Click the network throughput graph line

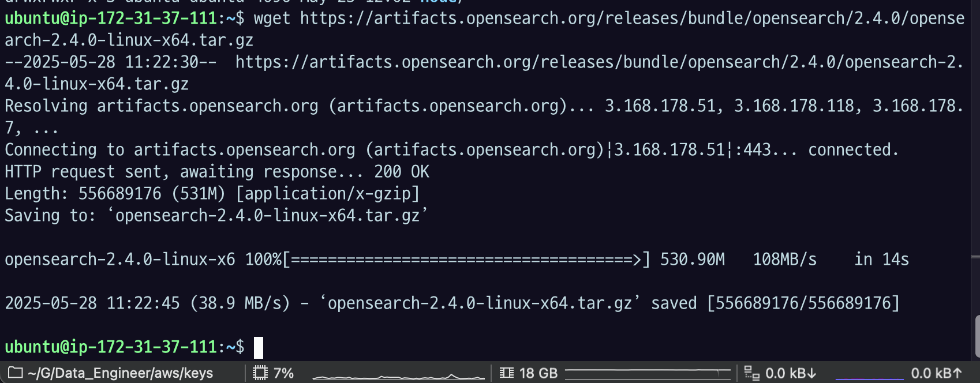coord(869,378)
